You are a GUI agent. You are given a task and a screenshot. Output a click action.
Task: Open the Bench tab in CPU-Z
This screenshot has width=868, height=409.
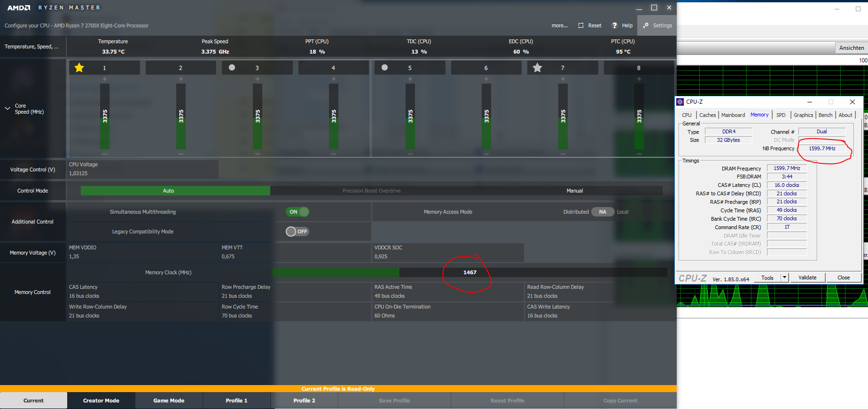pos(825,115)
